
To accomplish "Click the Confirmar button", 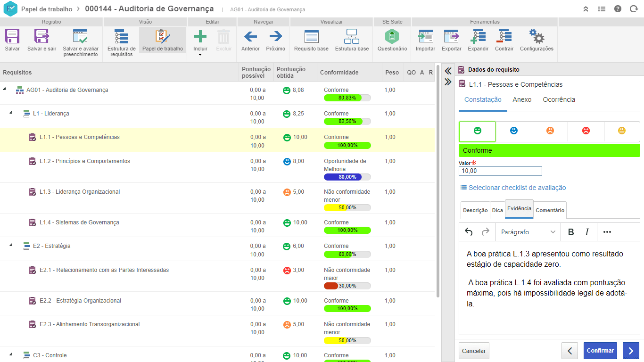I will click(x=600, y=351).
